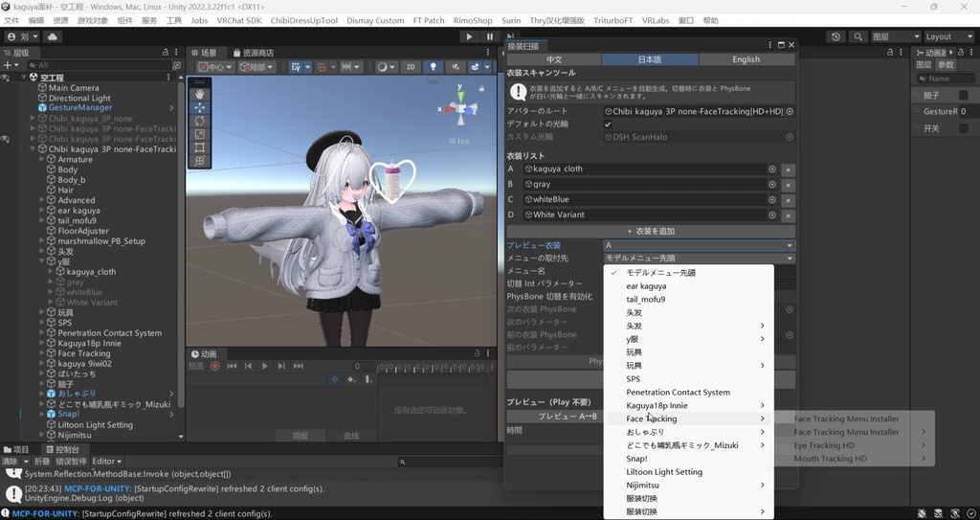Switch language to 中文

pos(554,59)
